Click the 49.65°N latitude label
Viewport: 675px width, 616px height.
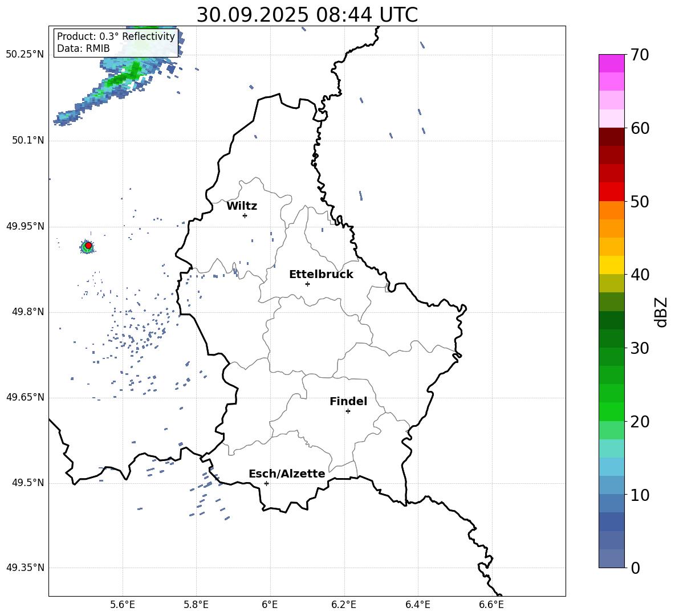[x=25, y=397]
